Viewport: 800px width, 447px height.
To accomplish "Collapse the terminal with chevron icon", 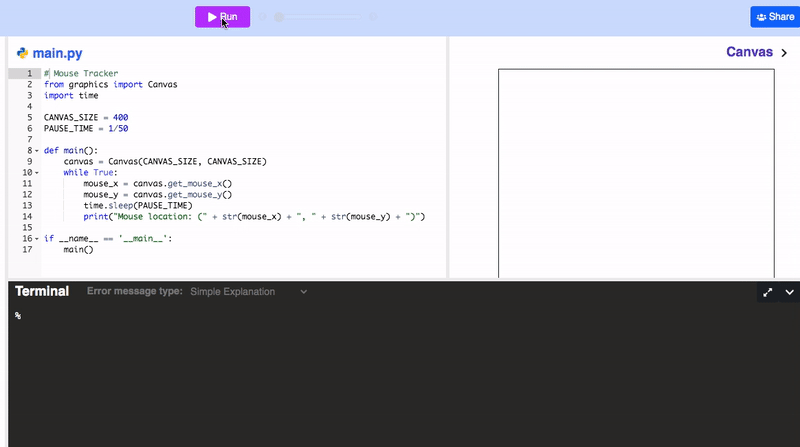I will tap(789, 292).
